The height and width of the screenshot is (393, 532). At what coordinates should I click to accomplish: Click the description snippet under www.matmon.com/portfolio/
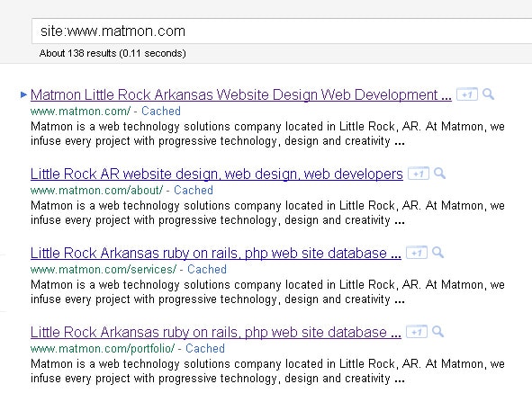267,371
